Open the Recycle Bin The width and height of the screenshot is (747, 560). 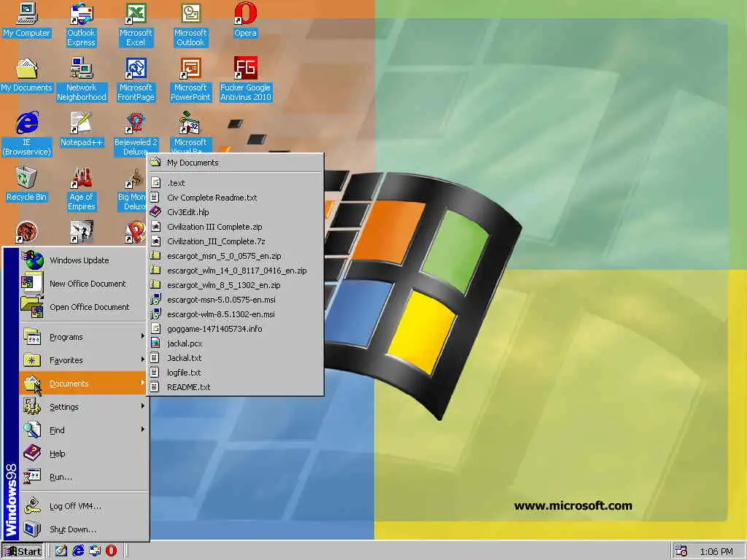pyautogui.click(x=27, y=184)
